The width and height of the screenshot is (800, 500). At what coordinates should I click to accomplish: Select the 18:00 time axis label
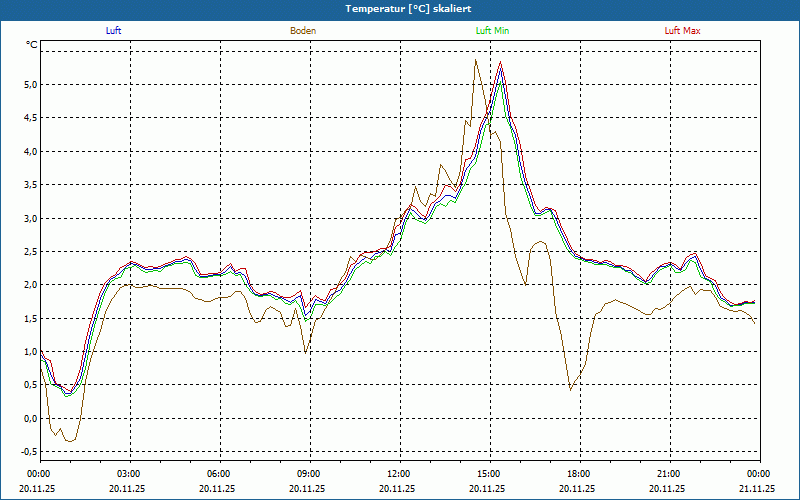point(578,474)
